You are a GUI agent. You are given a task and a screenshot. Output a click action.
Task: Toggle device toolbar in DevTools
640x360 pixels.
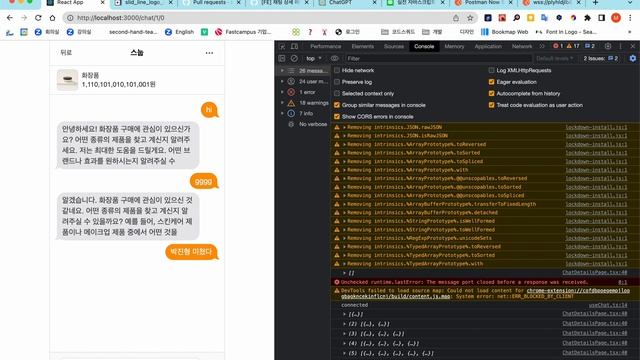294,47
